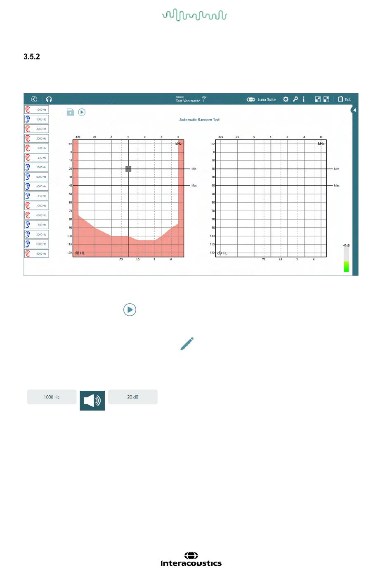The width and height of the screenshot is (392, 569).
Task: Open settings gear icon
Action: [x=286, y=99]
